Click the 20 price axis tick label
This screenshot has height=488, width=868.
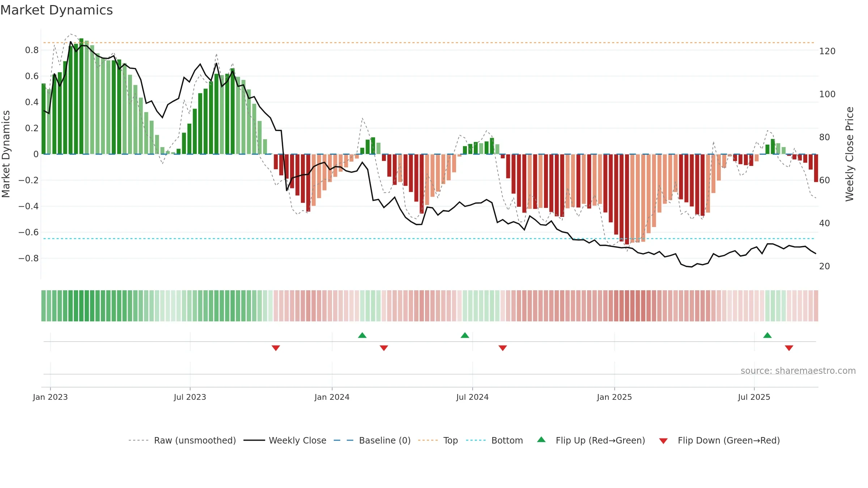coord(825,266)
